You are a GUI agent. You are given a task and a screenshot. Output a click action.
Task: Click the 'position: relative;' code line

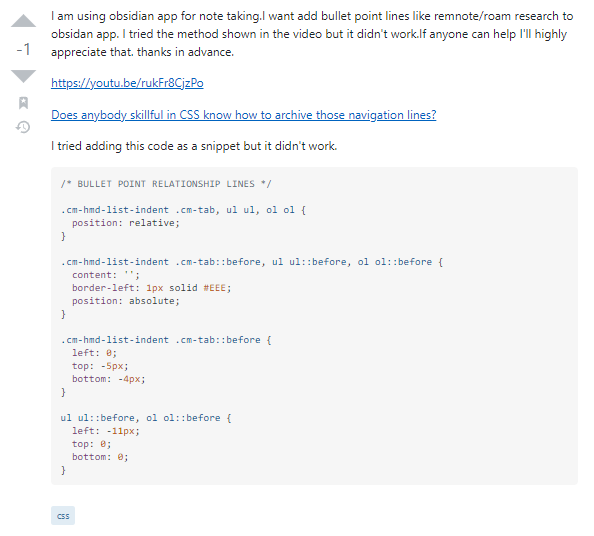(126, 223)
